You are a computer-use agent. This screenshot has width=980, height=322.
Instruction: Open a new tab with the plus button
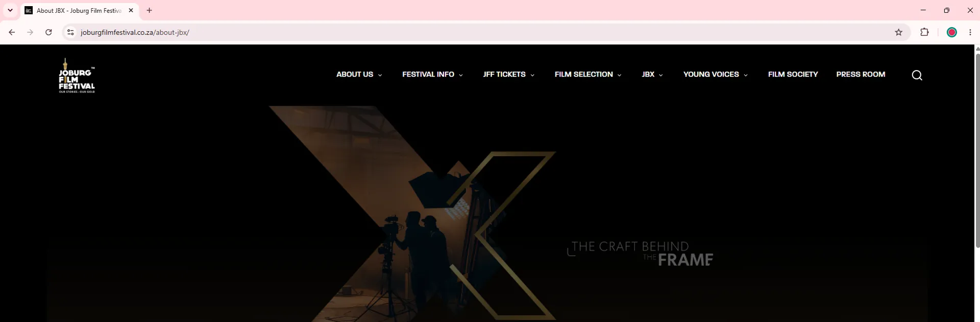pyautogui.click(x=150, y=10)
